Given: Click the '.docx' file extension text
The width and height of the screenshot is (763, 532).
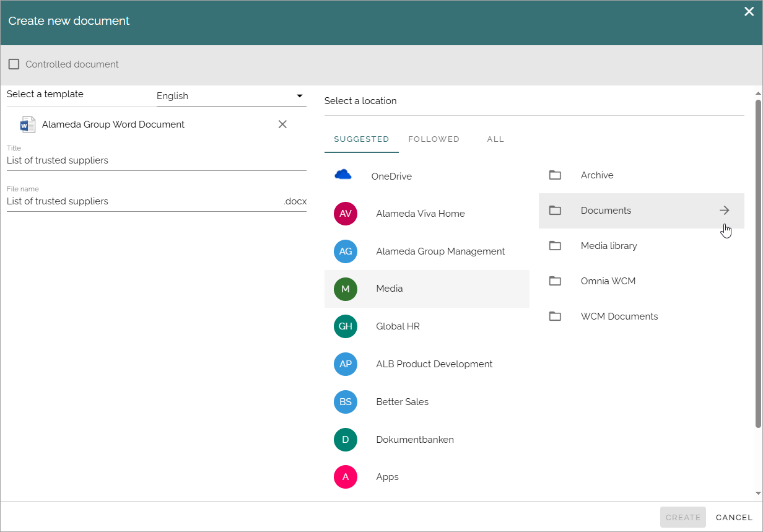Looking at the screenshot, I should pos(295,201).
